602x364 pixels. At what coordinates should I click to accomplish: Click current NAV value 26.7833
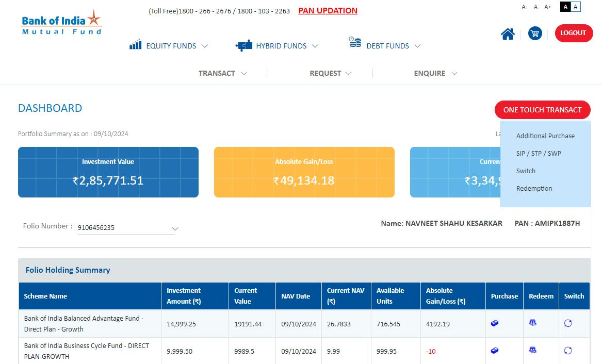click(x=338, y=324)
